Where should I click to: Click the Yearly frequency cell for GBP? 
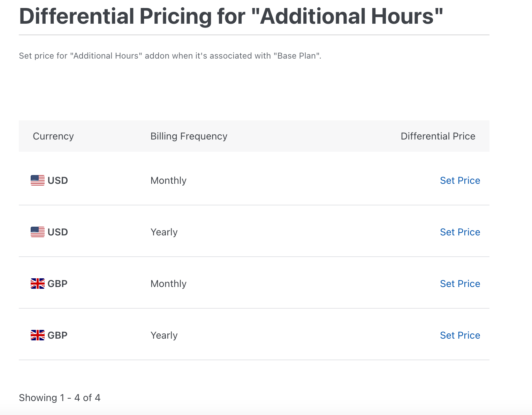[164, 335]
